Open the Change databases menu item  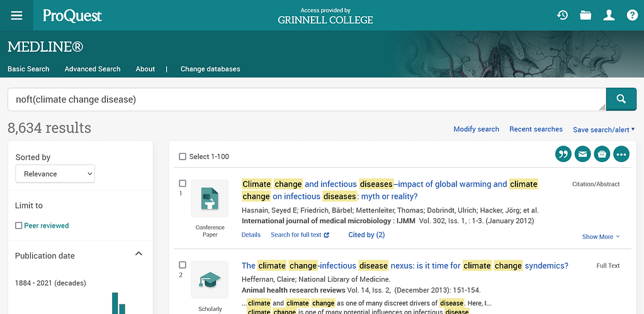click(x=210, y=69)
